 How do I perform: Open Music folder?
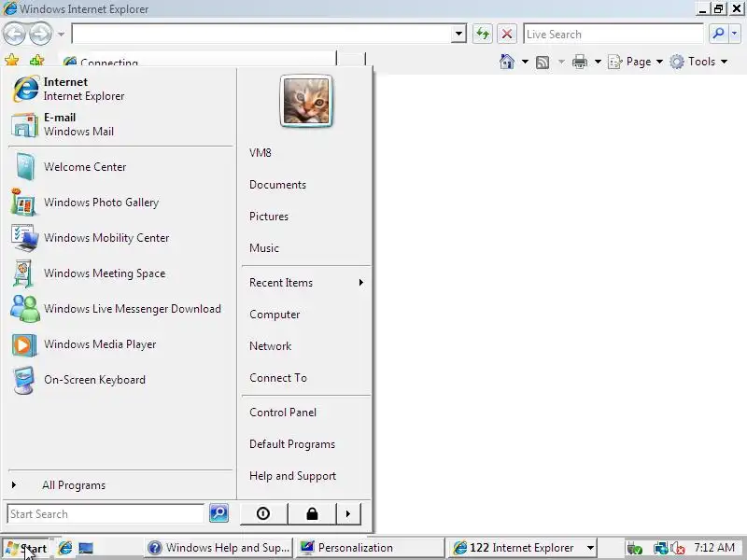tap(305, 248)
